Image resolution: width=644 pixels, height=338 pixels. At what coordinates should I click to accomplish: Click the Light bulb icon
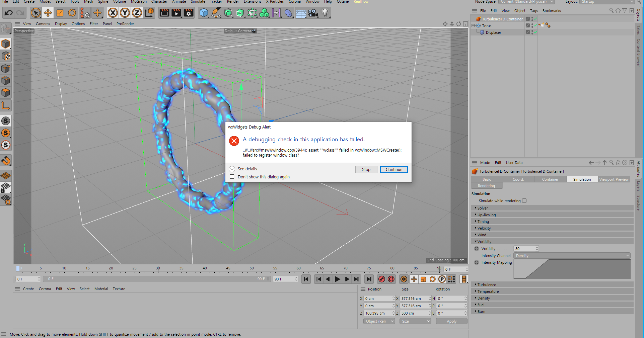[x=325, y=13]
